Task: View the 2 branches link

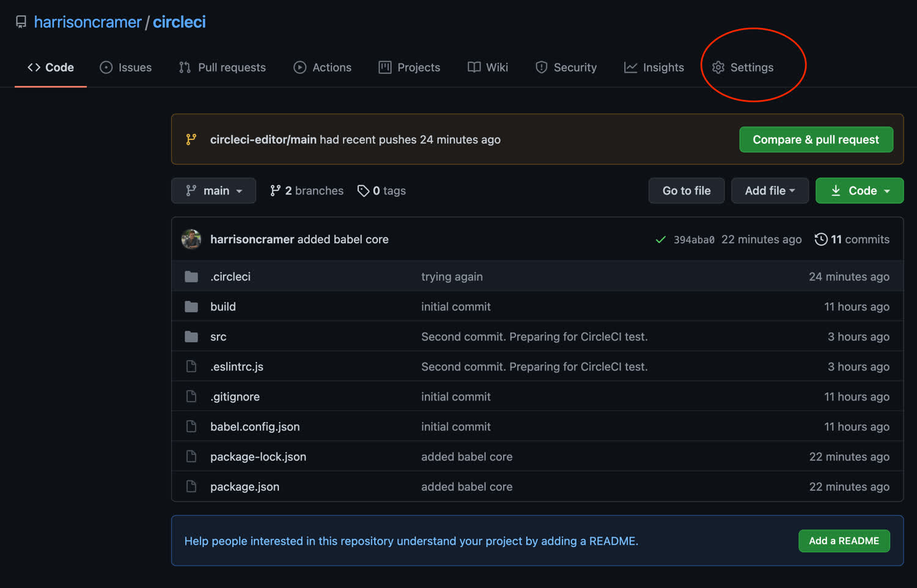Action: point(306,191)
